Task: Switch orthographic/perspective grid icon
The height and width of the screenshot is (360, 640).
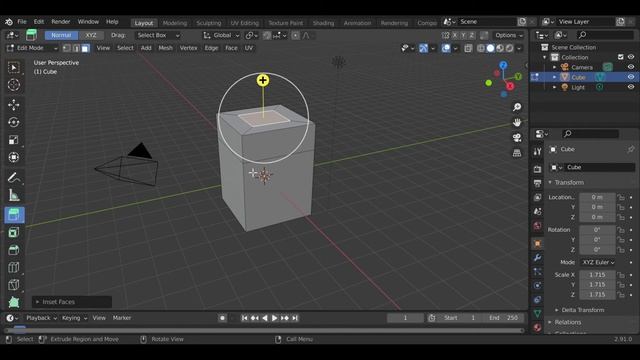Action: click(517, 153)
